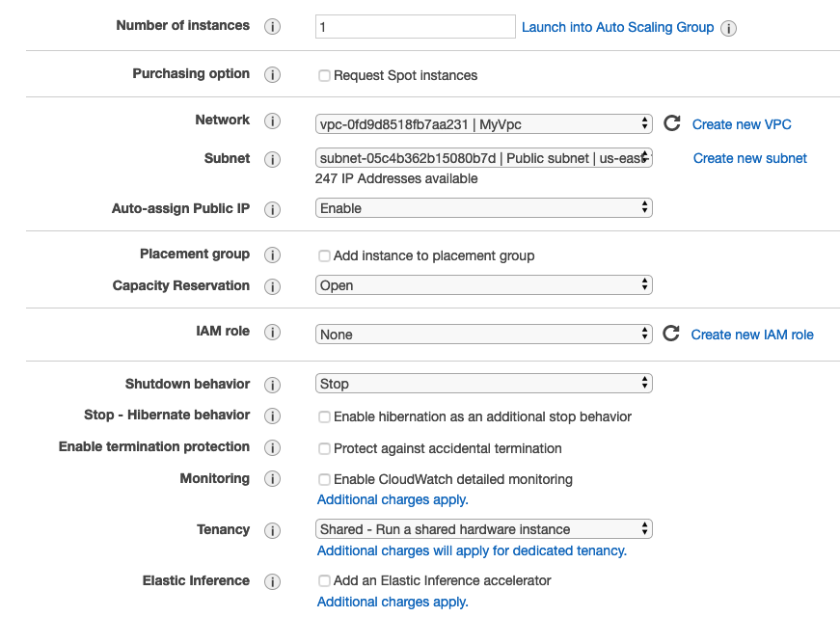This screenshot has height=617, width=840.
Task: Show info for Launch into Auto Scaling Group
Action: click(729, 28)
